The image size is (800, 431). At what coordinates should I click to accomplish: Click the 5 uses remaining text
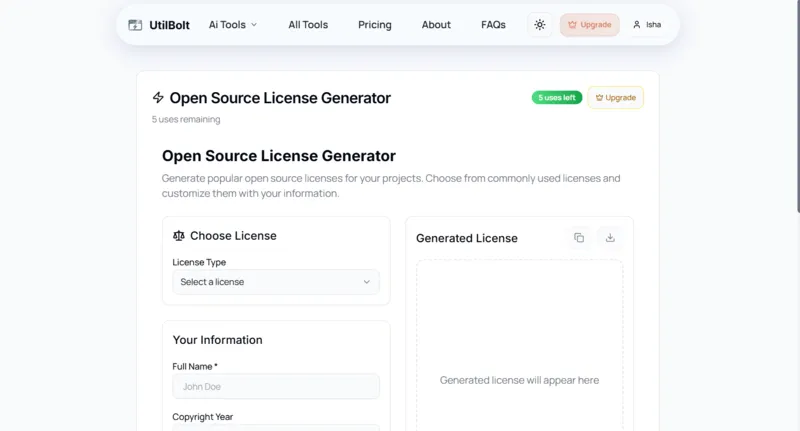(x=186, y=119)
